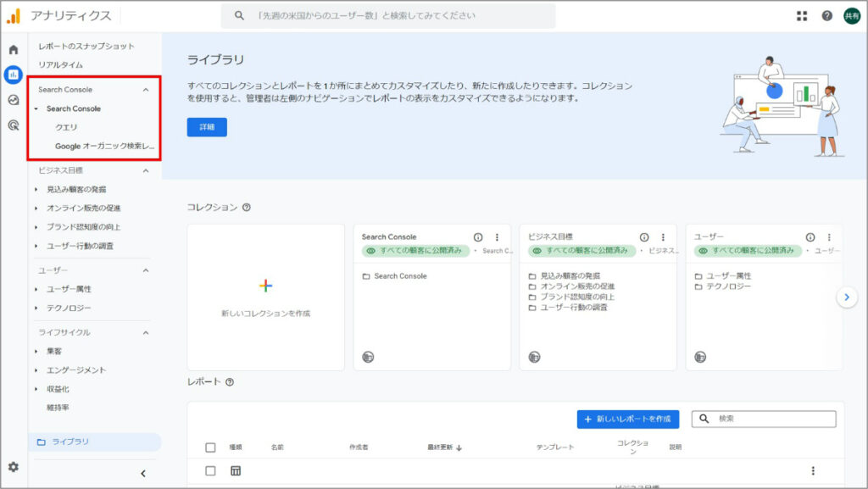The width and height of the screenshot is (868, 489).
Task: Click すべての顧客に公開済み badge on Search Console card
Action: point(415,251)
